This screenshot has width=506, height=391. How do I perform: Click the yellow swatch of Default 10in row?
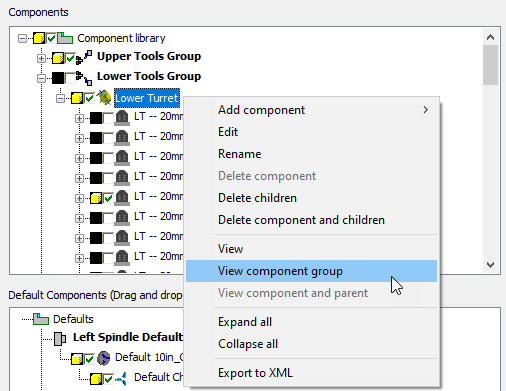tap(77, 359)
